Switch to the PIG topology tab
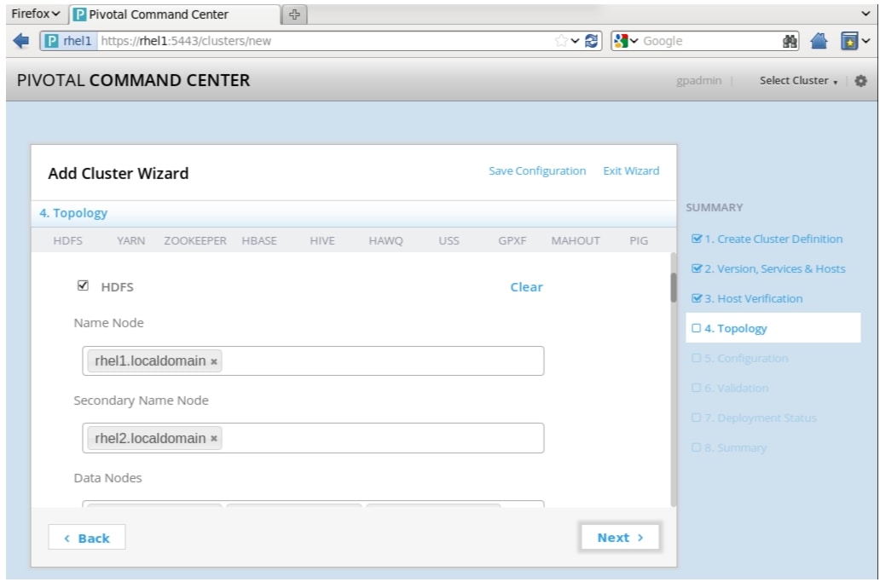Screen dimensions: 880x588 [639, 240]
